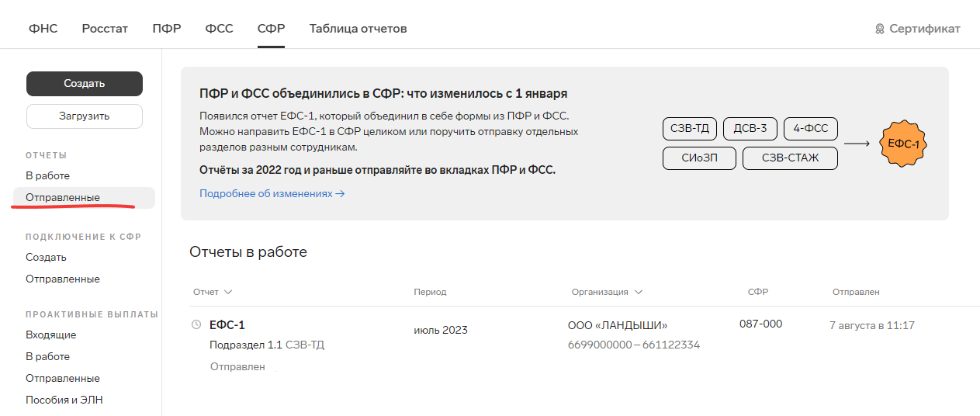Open Входящие under Проактивные выплаты
The height and width of the screenshot is (416, 980).
coord(50,335)
